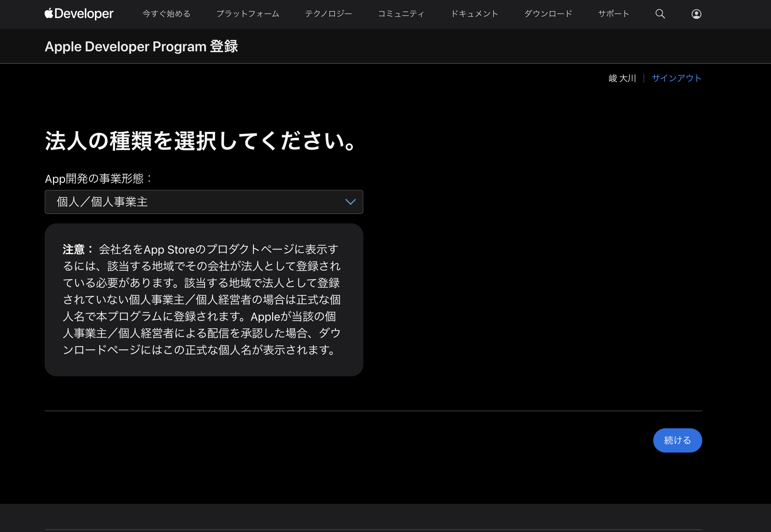Image resolution: width=771 pixels, height=532 pixels.
Task: Open the プラットフォーム menu
Action: point(248,14)
